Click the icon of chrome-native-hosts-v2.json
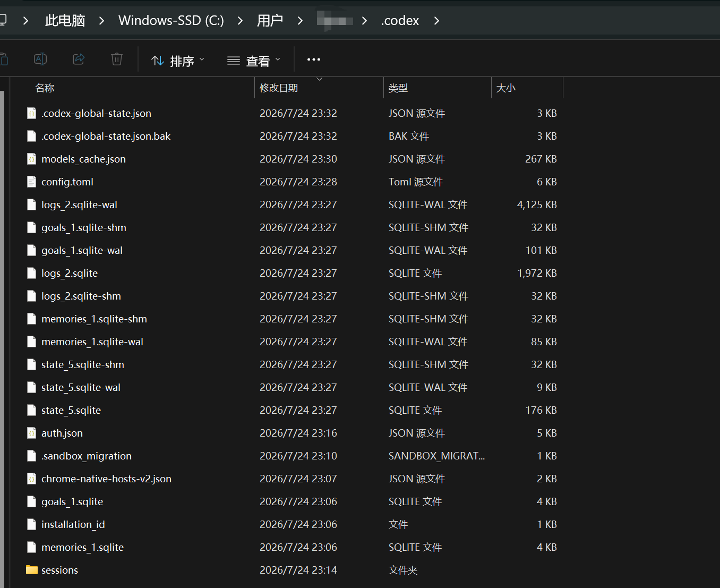The height and width of the screenshot is (588, 720). click(x=32, y=479)
